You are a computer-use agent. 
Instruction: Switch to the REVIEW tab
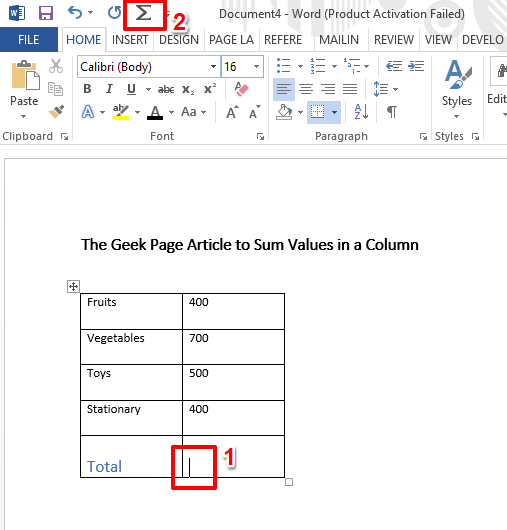pos(394,40)
